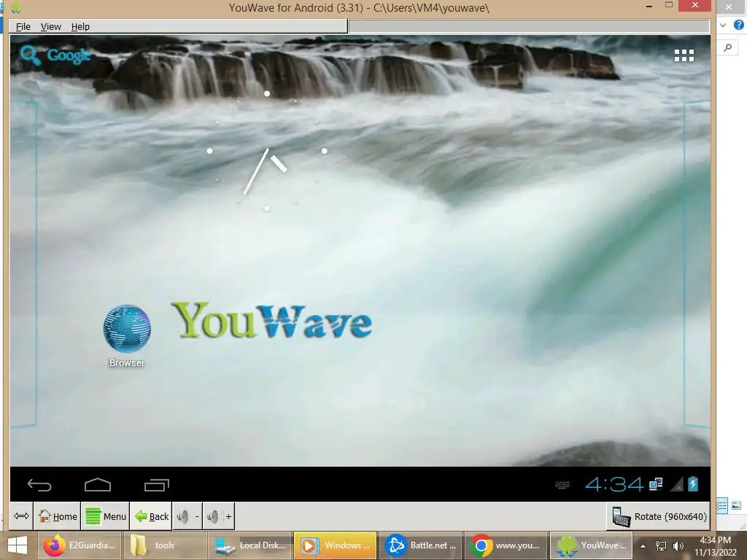Image resolution: width=747 pixels, height=560 pixels.
Task: Open the Android apps drawer grid
Action: tap(684, 55)
